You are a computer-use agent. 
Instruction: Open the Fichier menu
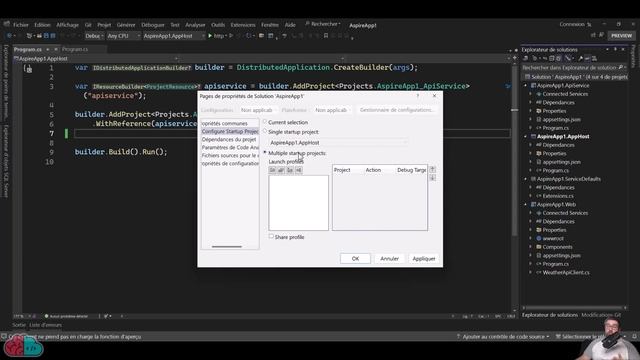click(x=21, y=25)
